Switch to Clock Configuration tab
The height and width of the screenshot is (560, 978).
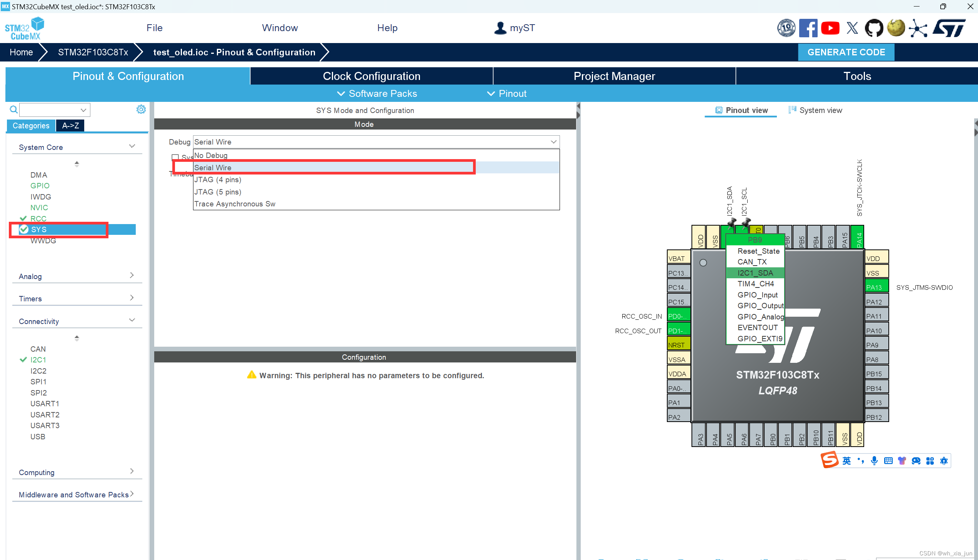click(x=371, y=76)
